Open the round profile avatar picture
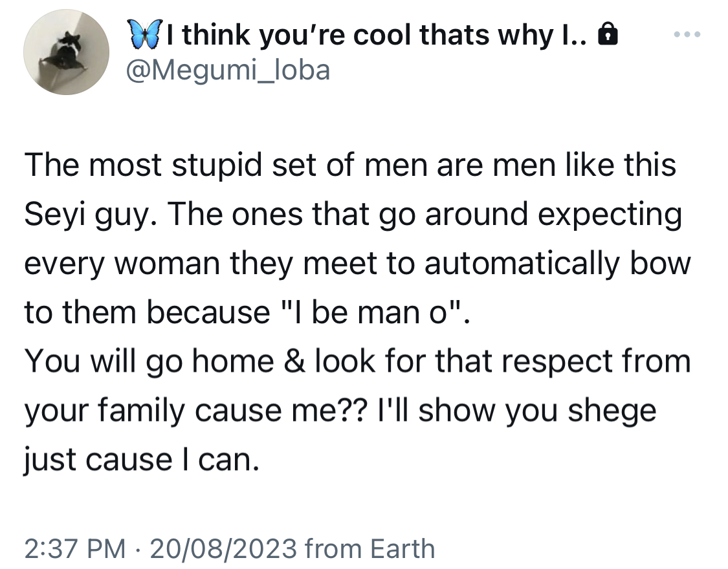Screen dimensions: 728x569 [67, 52]
